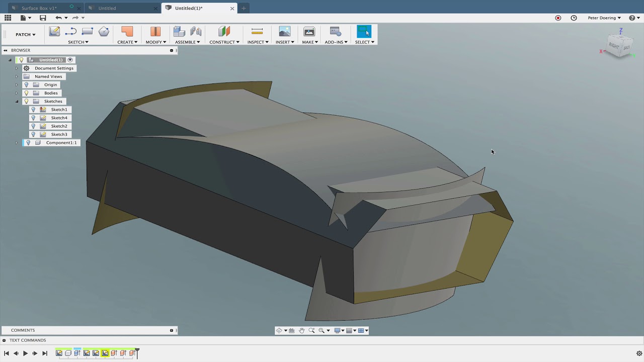Toggle visibility bulb of Sketch3
Viewport: 644px width, 362px height.
click(x=33, y=134)
